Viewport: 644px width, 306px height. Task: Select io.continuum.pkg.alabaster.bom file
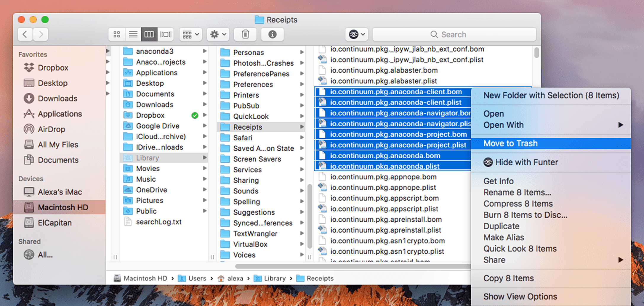tap(384, 70)
